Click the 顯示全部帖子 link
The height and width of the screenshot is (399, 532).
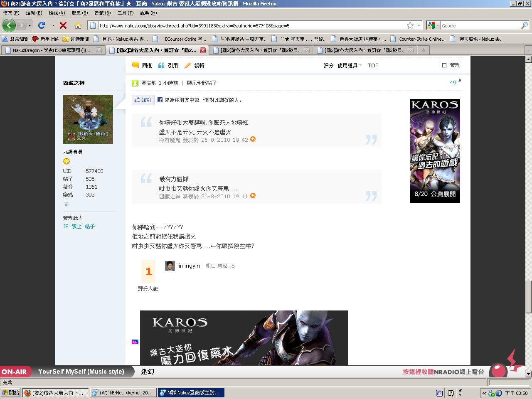pos(202,83)
